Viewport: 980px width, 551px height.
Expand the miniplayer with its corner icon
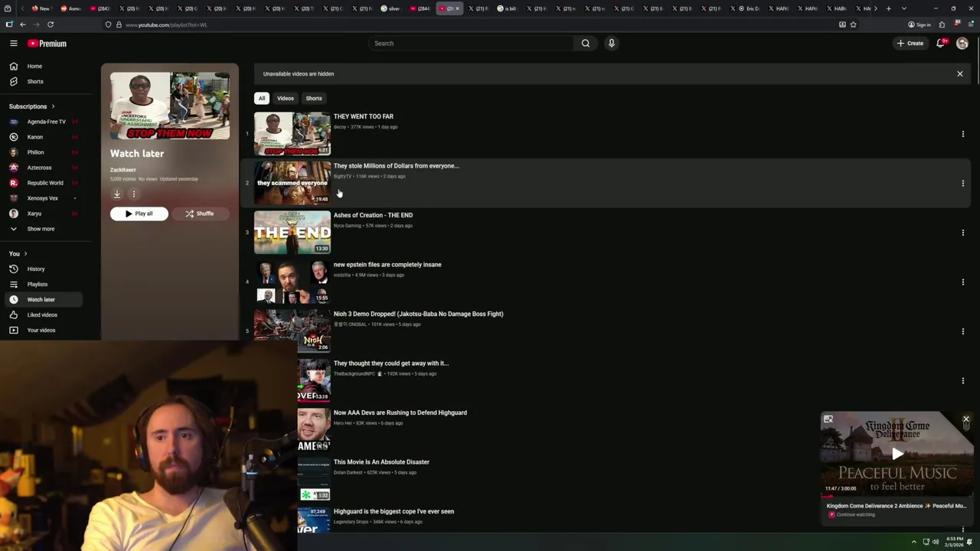[828, 419]
